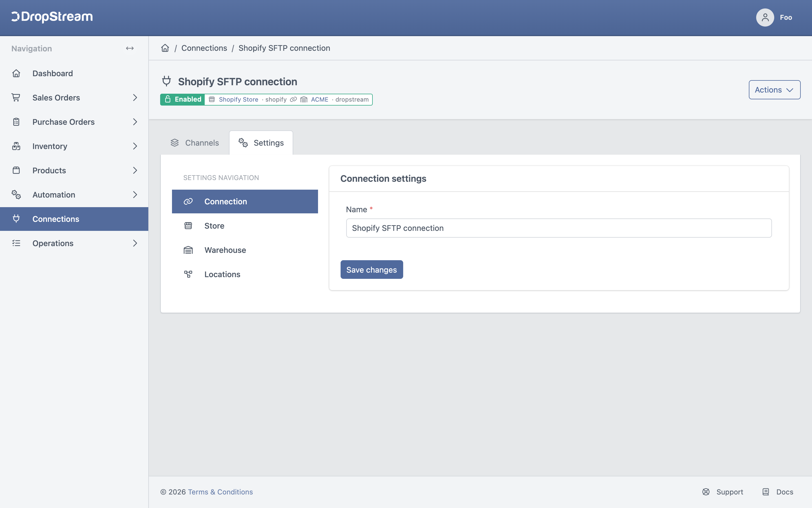Open Operations menu item
Screen dimensions: 812x508
(74, 243)
